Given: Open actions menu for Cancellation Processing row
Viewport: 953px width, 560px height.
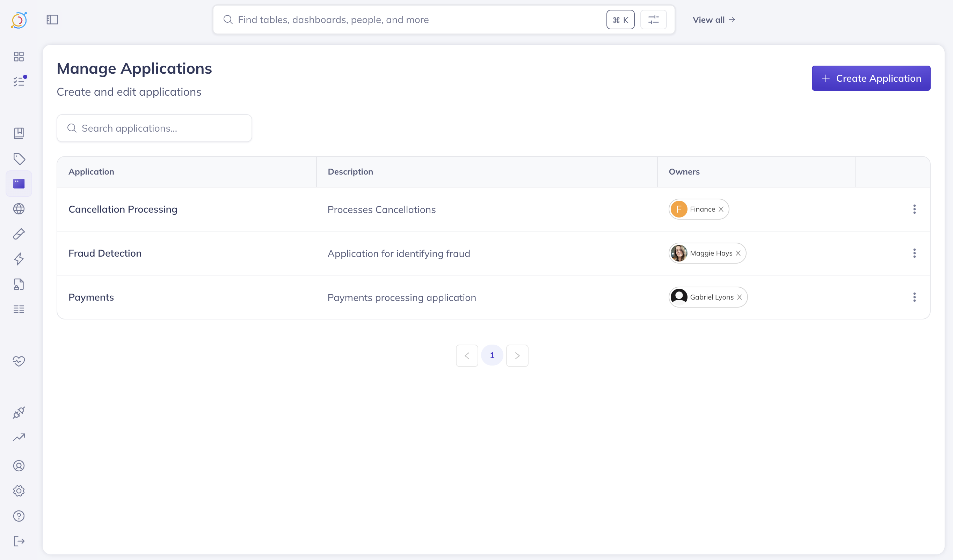Looking at the screenshot, I should point(914,209).
